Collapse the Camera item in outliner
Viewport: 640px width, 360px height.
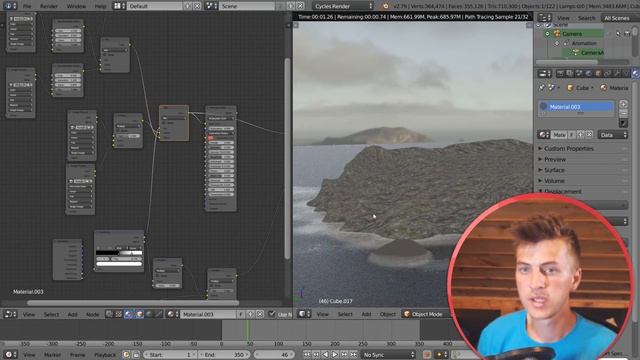click(548, 33)
